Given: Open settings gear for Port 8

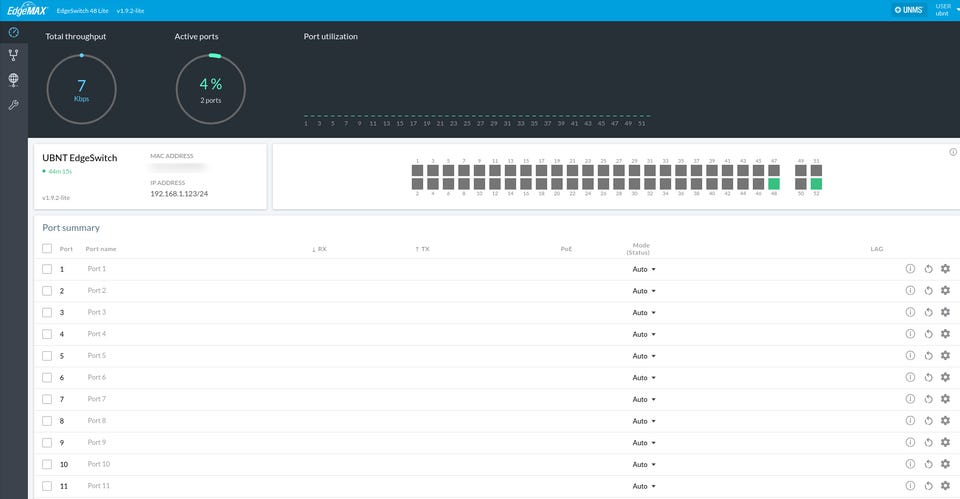Looking at the screenshot, I should tap(945, 421).
